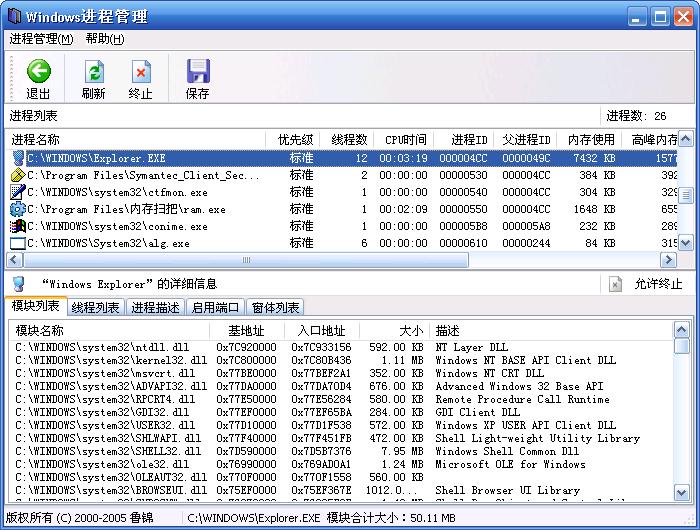700x530 pixels.
Task: Select the Symantec_Client_Sec process row
Action: point(342,175)
